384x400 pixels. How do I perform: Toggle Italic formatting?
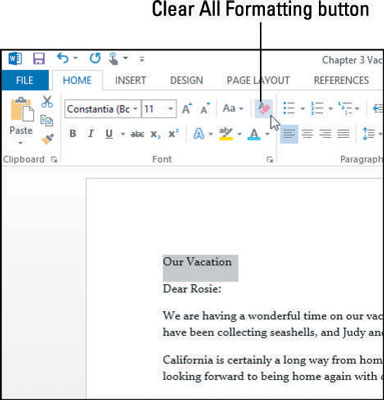(90, 134)
